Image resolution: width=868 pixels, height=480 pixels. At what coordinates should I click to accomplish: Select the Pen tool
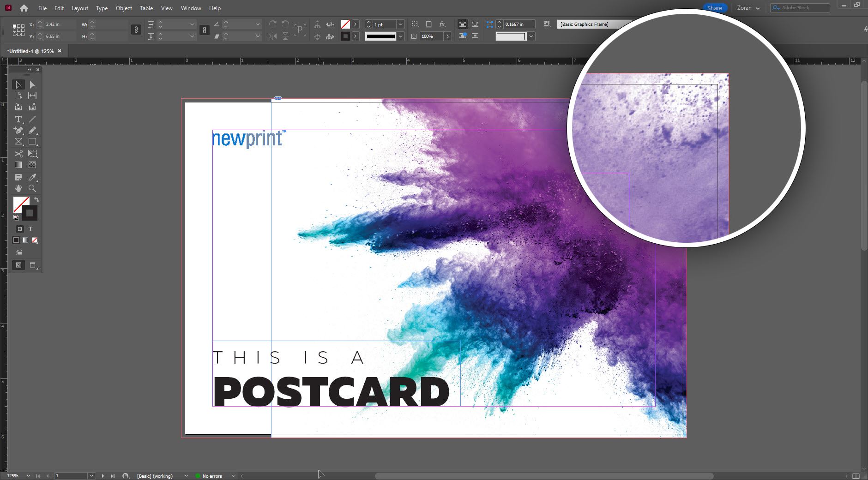pyautogui.click(x=18, y=131)
